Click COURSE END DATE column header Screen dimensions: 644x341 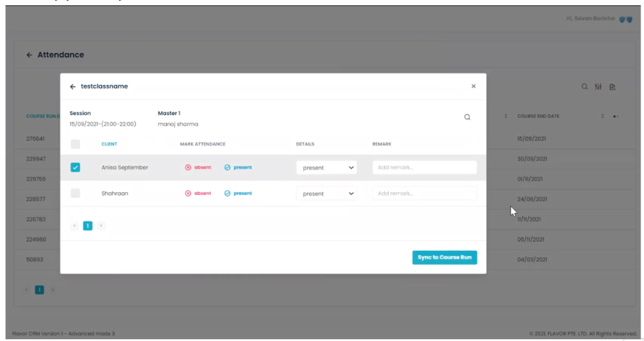pyautogui.click(x=538, y=116)
